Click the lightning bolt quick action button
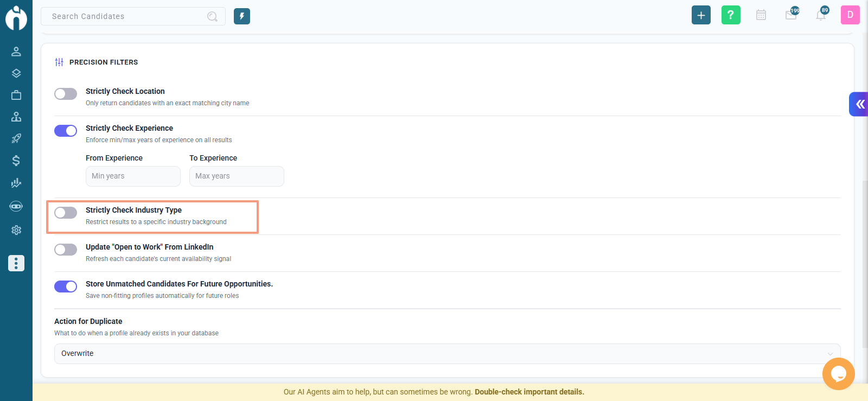This screenshot has width=868, height=401. pyautogui.click(x=242, y=16)
